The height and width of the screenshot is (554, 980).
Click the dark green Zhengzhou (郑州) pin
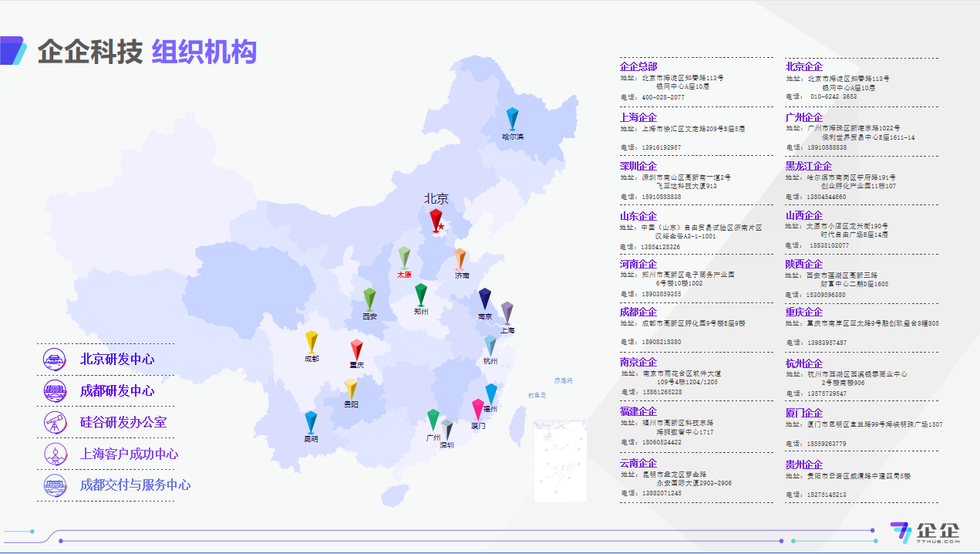coord(421,294)
